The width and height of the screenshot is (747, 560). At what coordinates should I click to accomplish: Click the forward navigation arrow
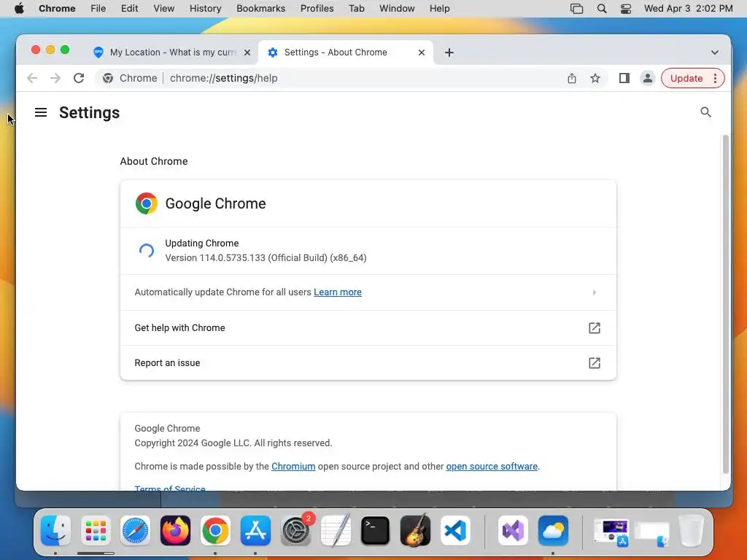(x=55, y=78)
